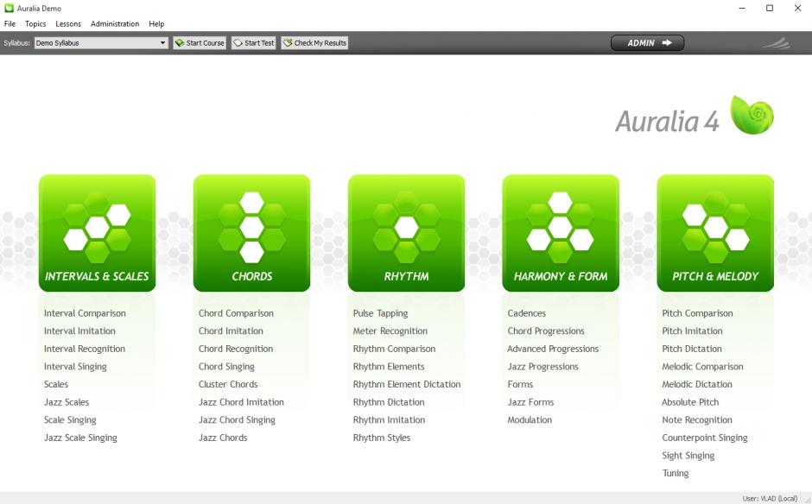Image resolution: width=812 pixels, height=504 pixels.
Task: Click the Start Test button
Action: point(253,43)
